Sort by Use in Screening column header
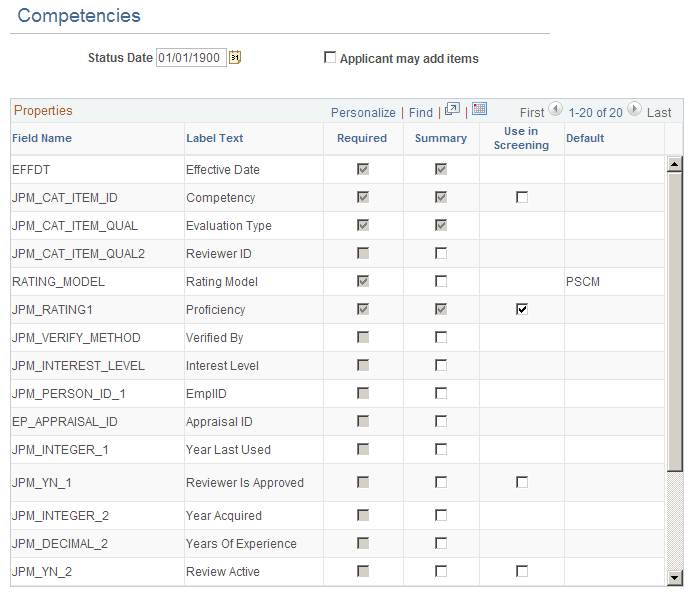The image size is (696, 594). click(521, 138)
